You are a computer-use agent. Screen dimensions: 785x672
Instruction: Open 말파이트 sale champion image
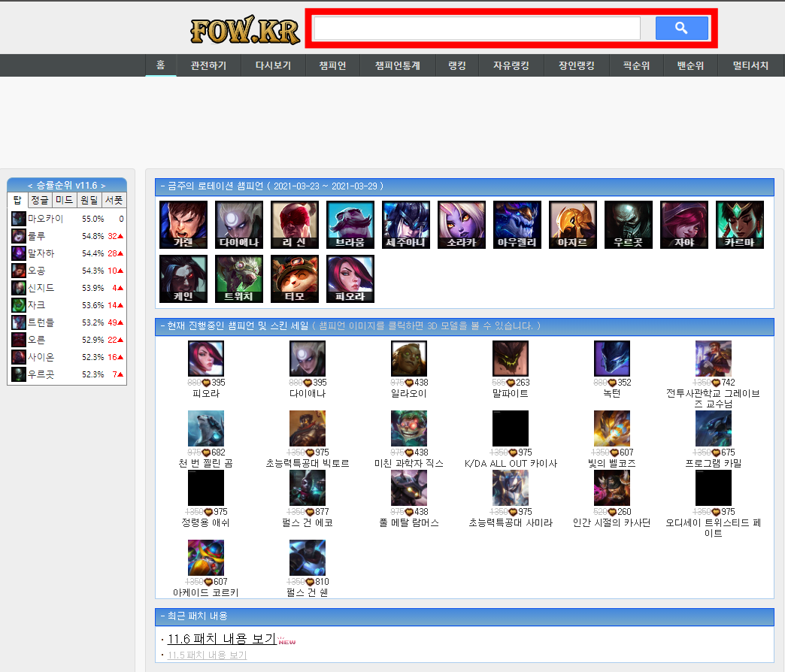[x=510, y=359]
